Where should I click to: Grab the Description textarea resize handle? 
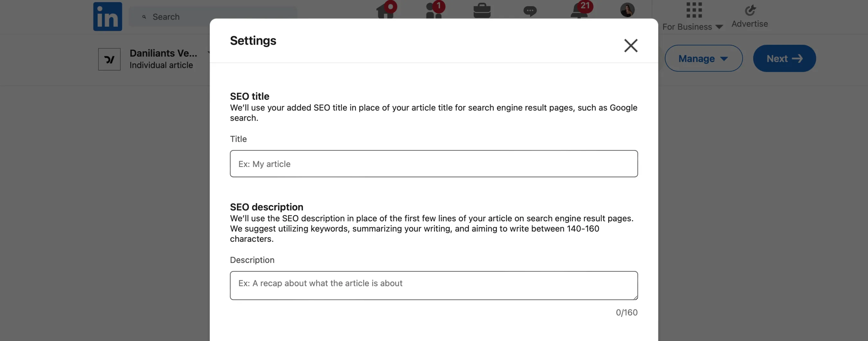coord(635,297)
